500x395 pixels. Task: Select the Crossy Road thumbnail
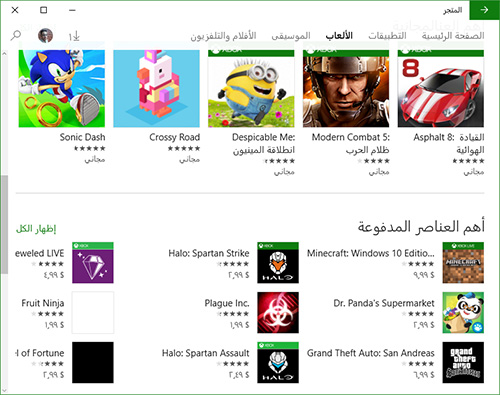coord(156,88)
